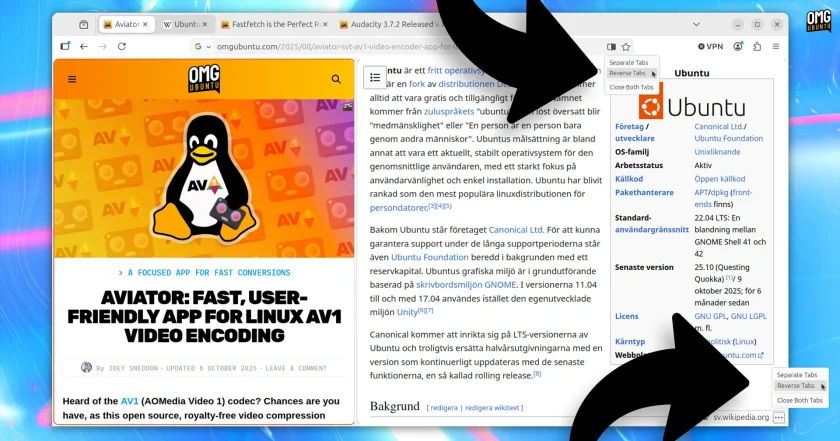Open the 'Licens' infobox label link
The height and width of the screenshot is (441, 840).
pyautogui.click(x=627, y=316)
